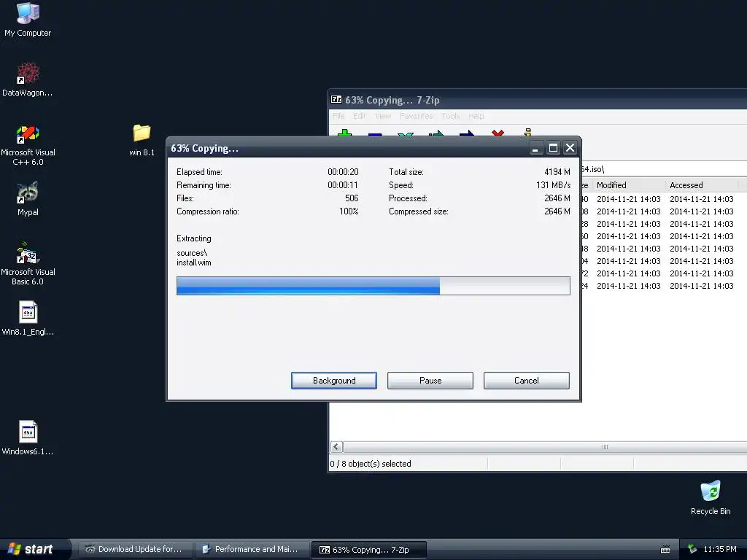Image resolution: width=747 pixels, height=560 pixels.
Task: Click the 7-Zip address path field
Action: [663, 169]
